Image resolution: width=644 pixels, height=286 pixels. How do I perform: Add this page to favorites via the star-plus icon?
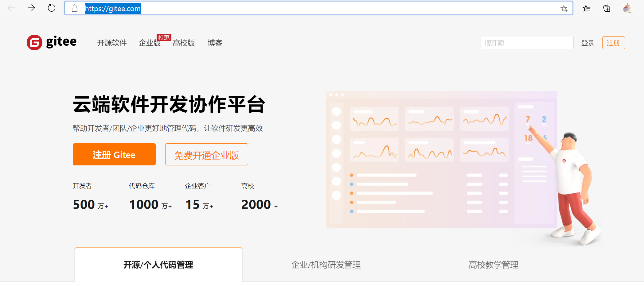[564, 9]
